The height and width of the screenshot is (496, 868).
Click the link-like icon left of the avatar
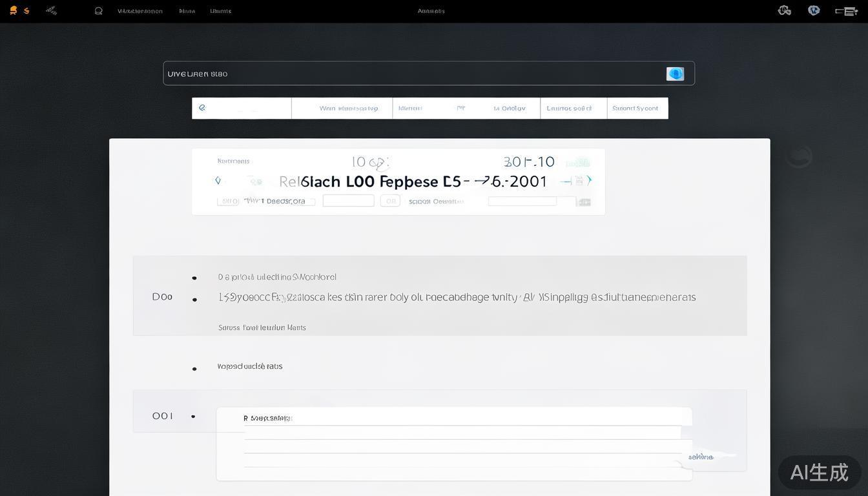785,10
